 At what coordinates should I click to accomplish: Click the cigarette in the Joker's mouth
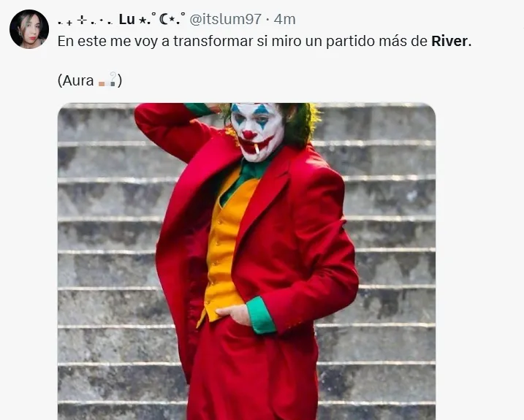[257, 148]
